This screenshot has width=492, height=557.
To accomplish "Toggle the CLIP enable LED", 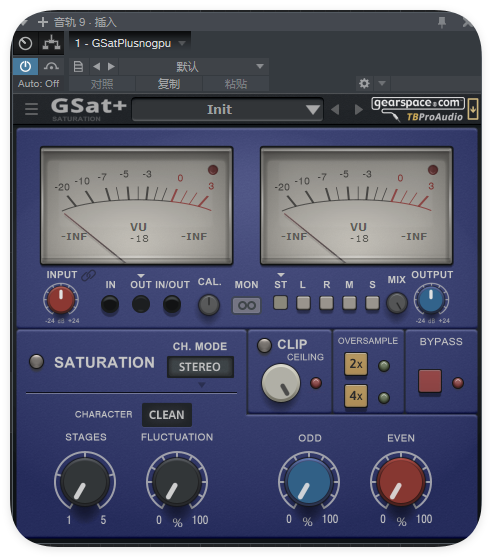I will click(x=264, y=345).
